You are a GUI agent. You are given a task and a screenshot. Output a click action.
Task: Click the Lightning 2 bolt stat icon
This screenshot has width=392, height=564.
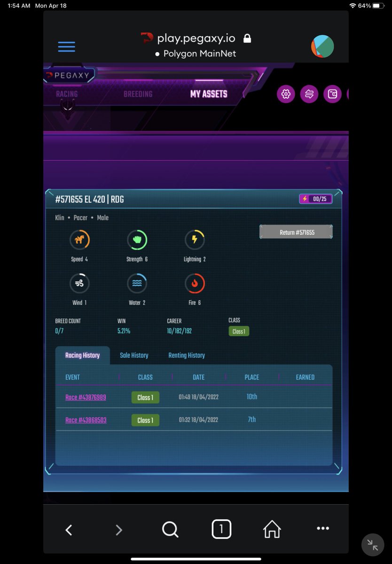click(x=195, y=240)
